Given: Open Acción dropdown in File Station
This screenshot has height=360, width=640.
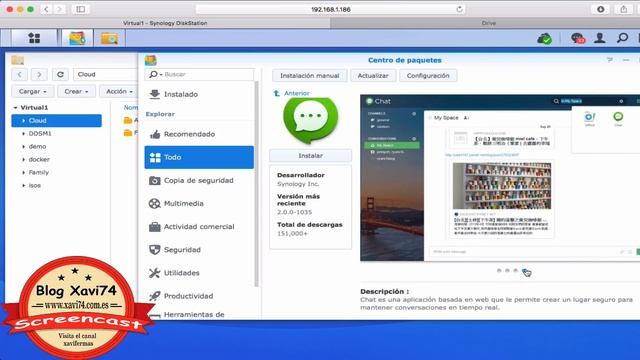Looking at the screenshot, I should (118, 91).
